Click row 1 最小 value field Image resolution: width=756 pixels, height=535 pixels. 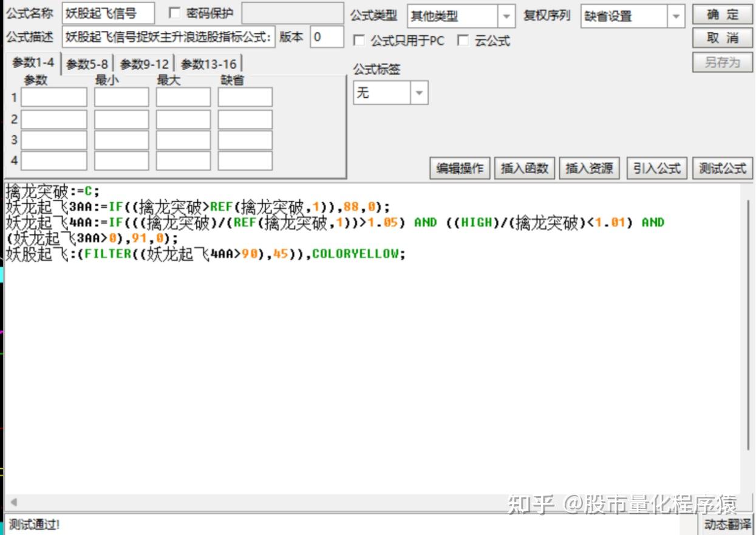121,97
